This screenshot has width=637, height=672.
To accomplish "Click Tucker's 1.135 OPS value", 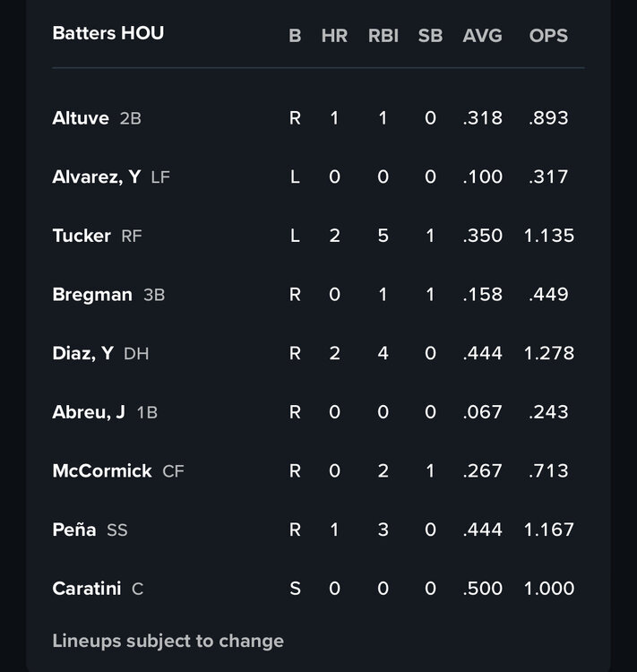I will pyautogui.click(x=548, y=236).
